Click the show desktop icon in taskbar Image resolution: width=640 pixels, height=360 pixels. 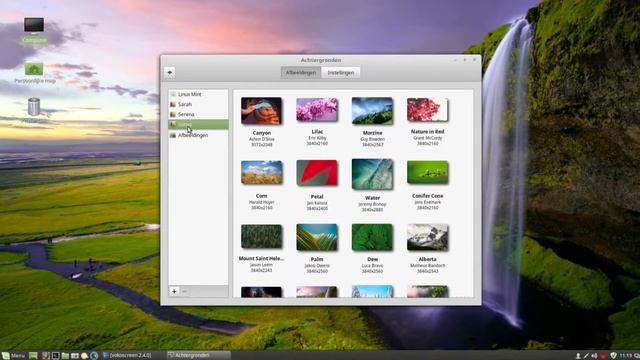[33, 356]
